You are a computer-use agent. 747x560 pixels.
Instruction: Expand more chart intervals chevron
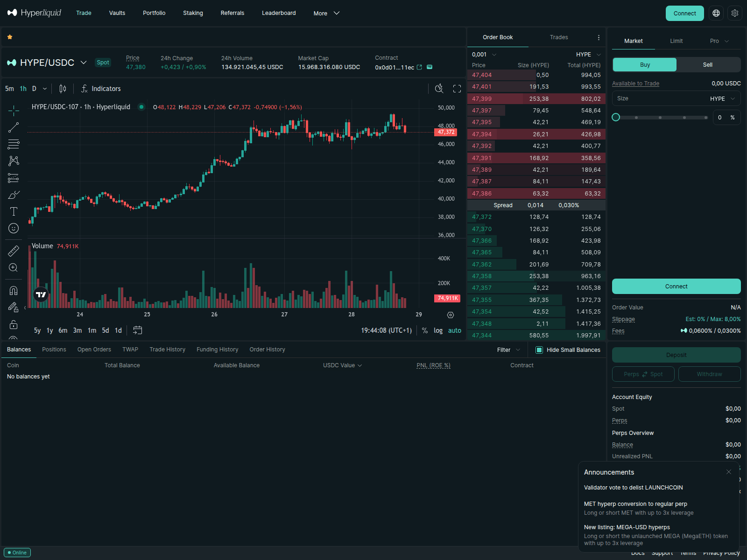[x=45, y=89]
